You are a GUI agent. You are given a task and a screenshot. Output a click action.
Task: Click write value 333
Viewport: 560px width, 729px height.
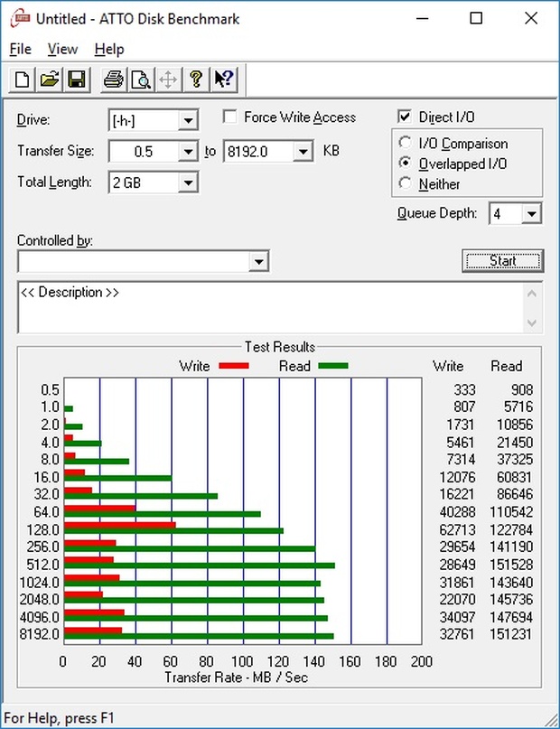click(464, 389)
